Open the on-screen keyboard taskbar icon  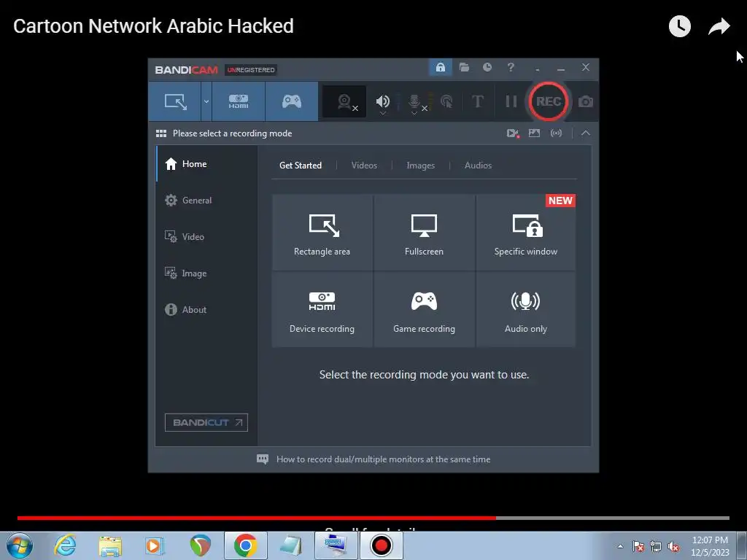(x=336, y=545)
